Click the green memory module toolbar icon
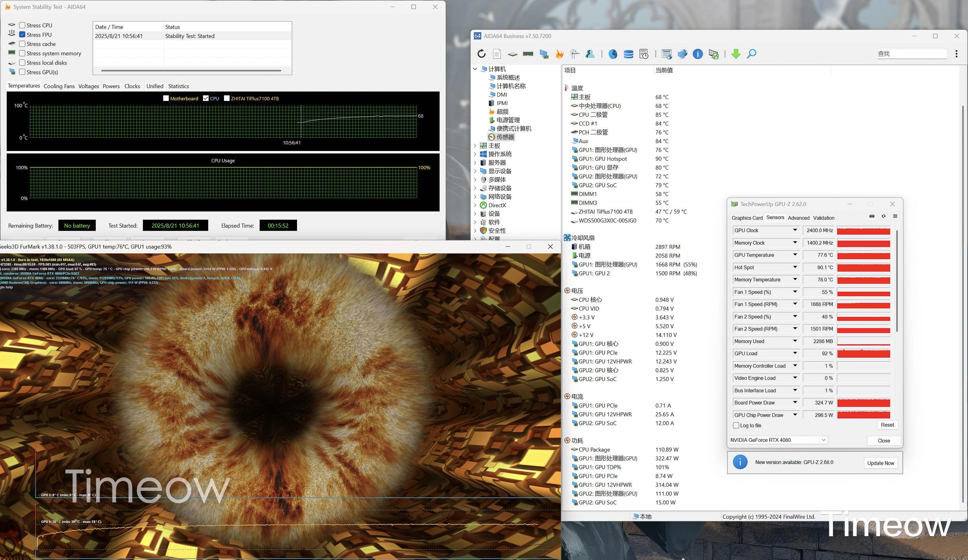 point(528,54)
